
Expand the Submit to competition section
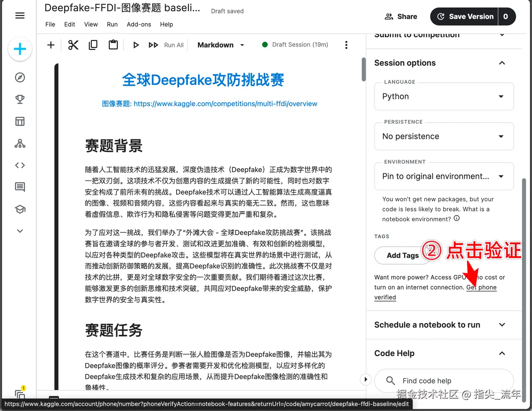point(502,35)
